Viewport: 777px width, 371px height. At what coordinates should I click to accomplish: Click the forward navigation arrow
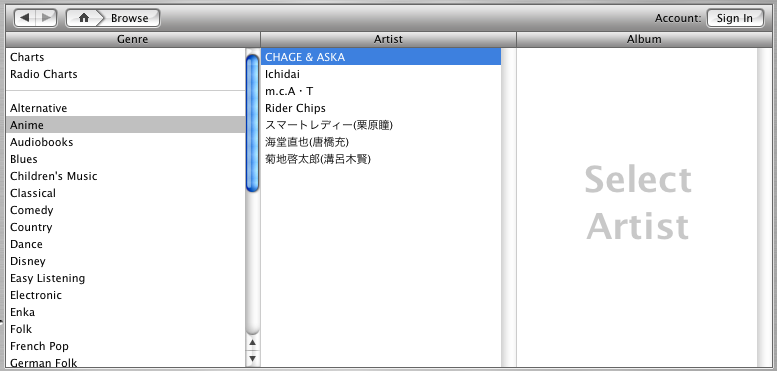click(47, 18)
